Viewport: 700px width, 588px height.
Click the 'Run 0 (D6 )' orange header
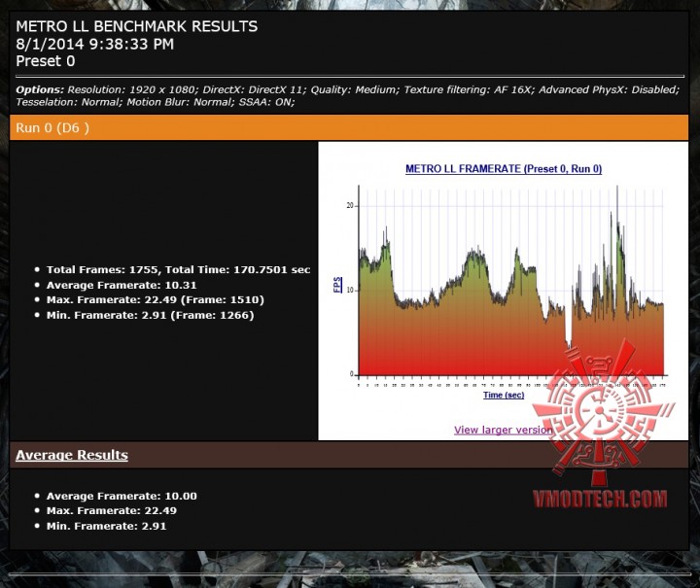[x=349, y=128]
